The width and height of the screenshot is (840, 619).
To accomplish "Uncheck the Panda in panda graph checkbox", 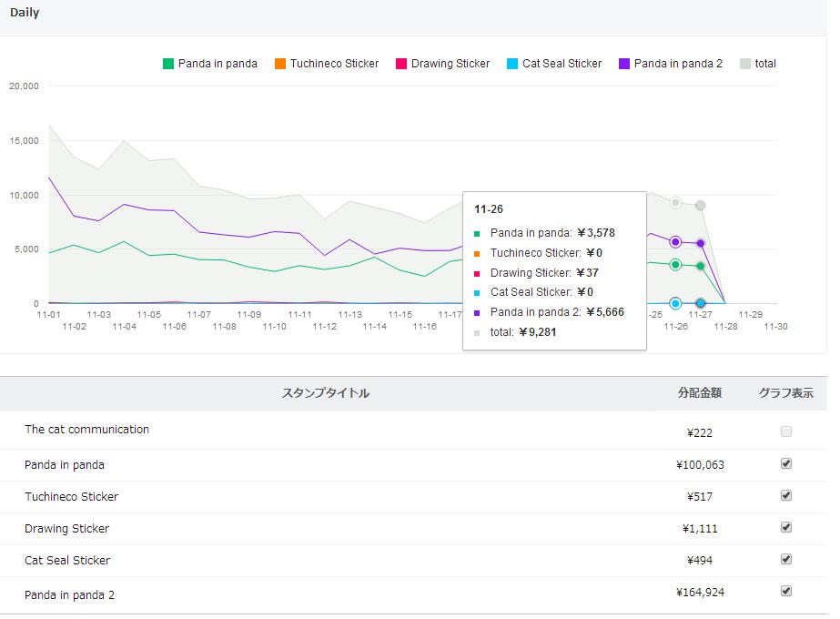I will [786, 463].
